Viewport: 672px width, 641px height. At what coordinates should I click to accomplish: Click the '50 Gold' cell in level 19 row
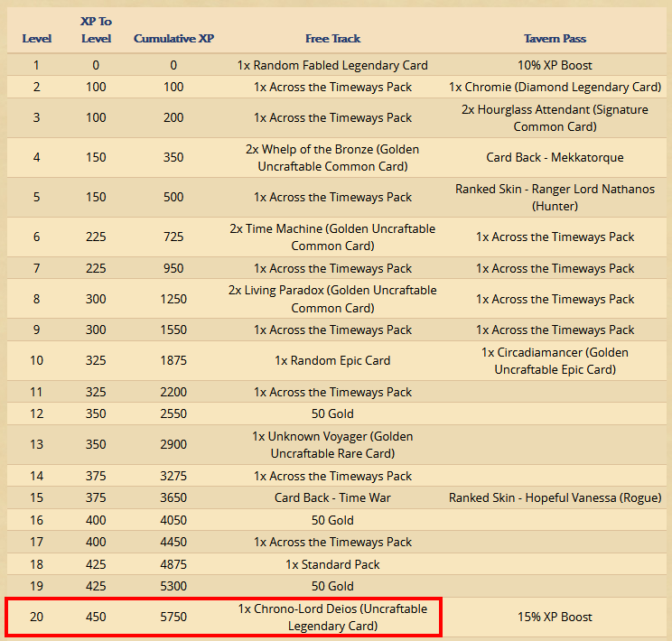(x=332, y=586)
